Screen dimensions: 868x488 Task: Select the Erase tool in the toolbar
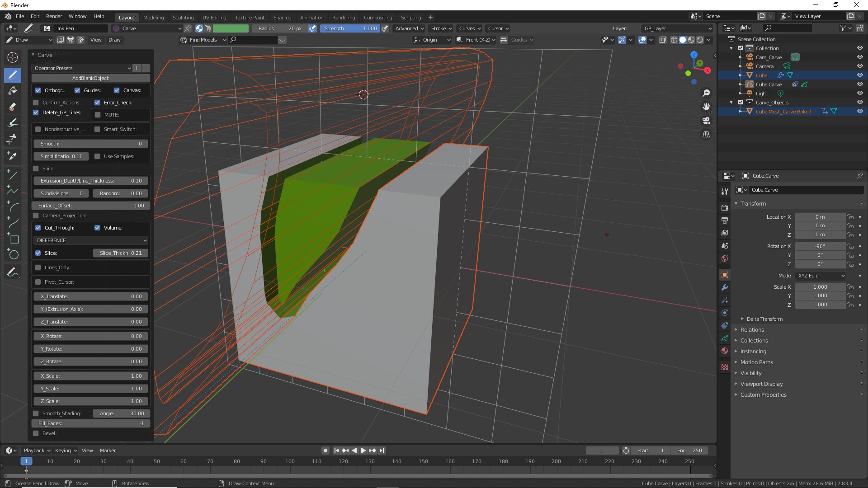[x=13, y=107]
